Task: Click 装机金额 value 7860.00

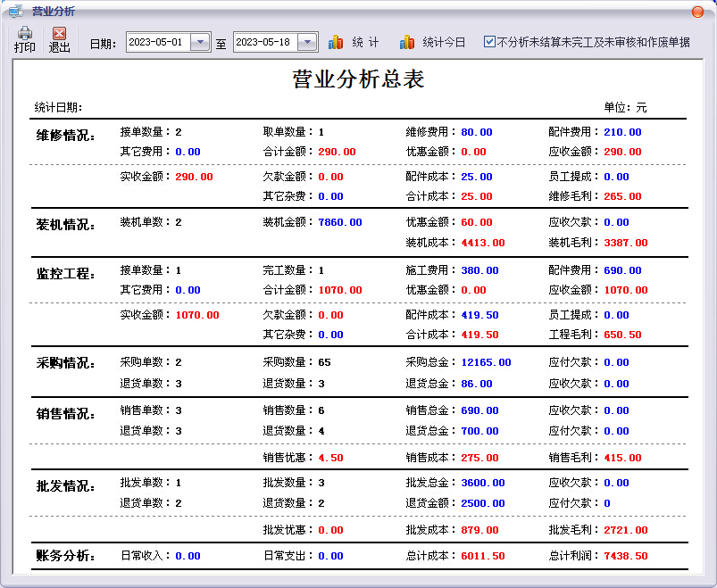Action: pos(340,222)
